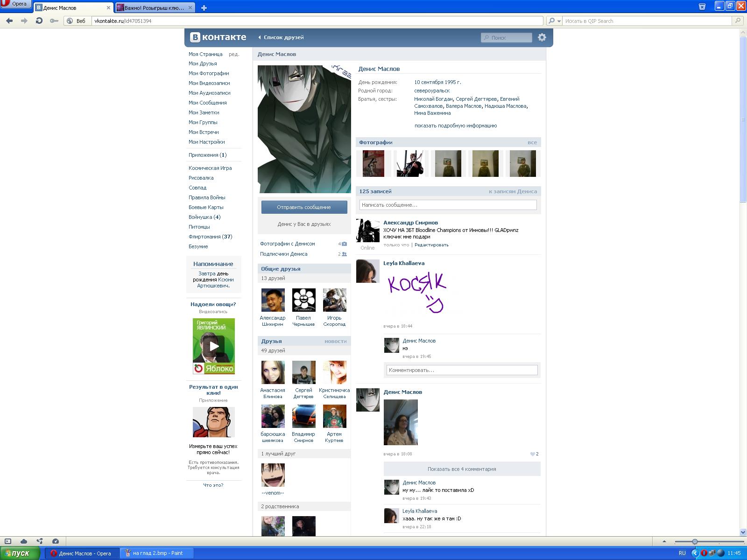Click 'Отправить сообщение' button
The height and width of the screenshot is (560, 747).
pos(304,207)
